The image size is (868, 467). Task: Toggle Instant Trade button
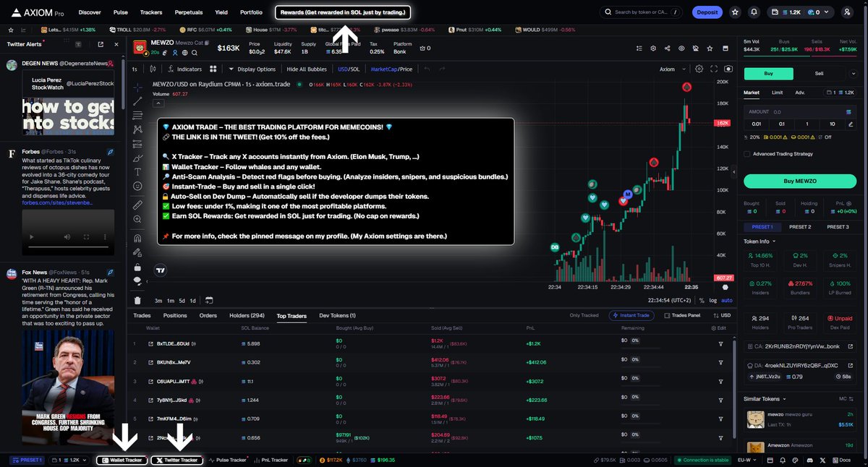633,315
